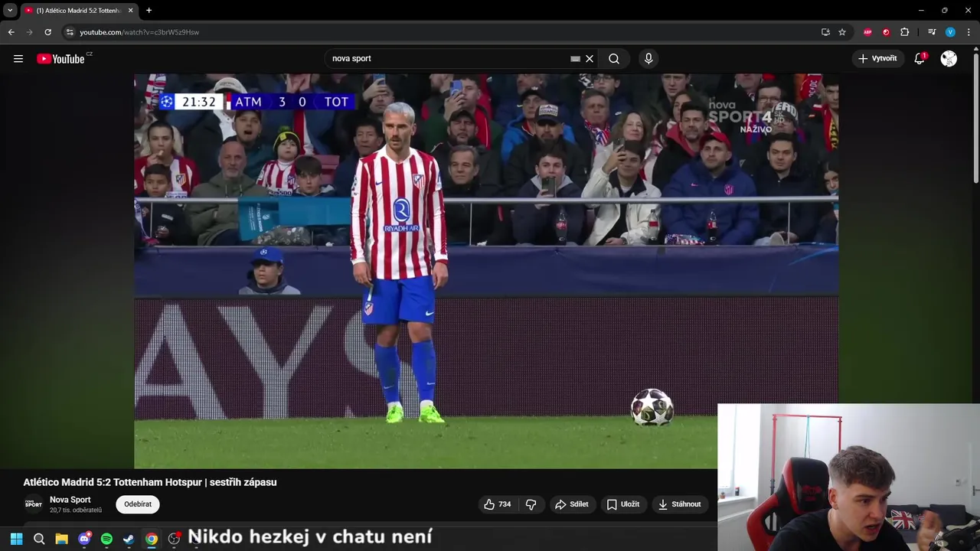Go back in browser history
Screen dimensions: 980x551
coord(11,32)
